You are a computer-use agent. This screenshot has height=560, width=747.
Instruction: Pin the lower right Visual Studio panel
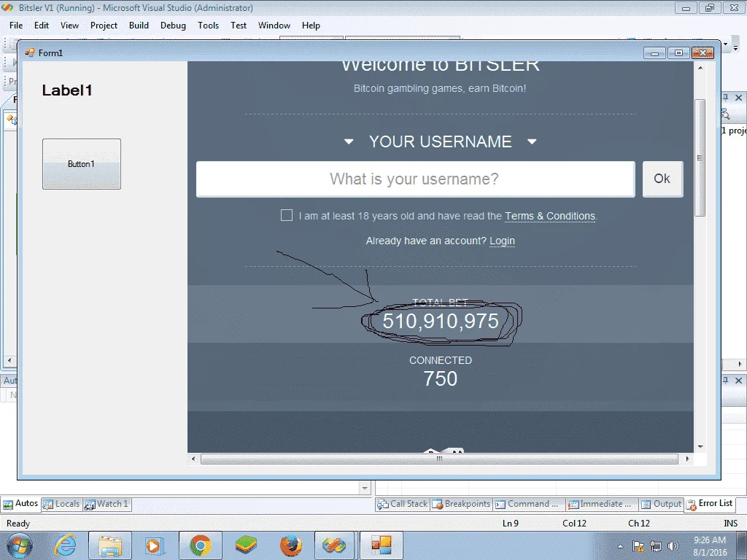point(726,381)
